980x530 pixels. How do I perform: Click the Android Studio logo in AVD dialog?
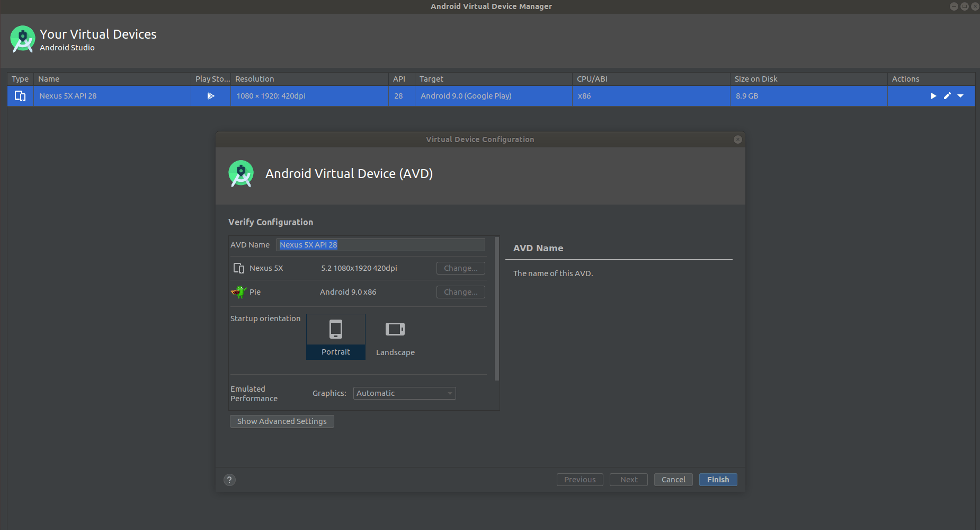click(x=241, y=174)
